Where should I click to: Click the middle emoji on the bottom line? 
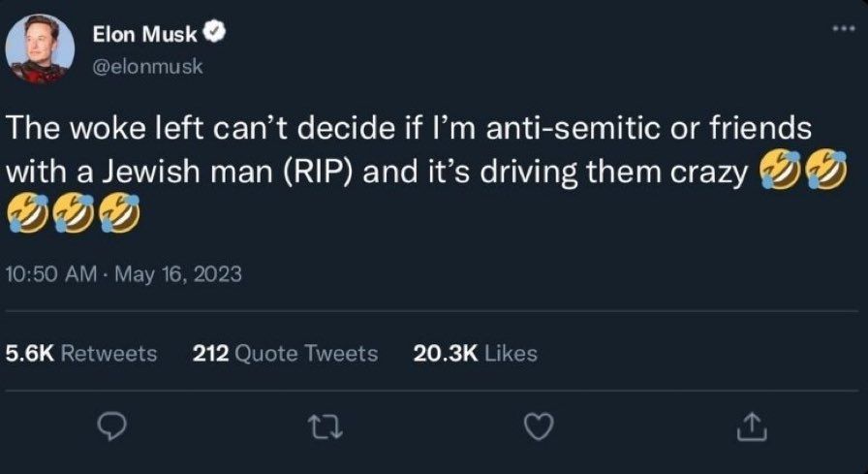pyautogui.click(x=74, y=212)
